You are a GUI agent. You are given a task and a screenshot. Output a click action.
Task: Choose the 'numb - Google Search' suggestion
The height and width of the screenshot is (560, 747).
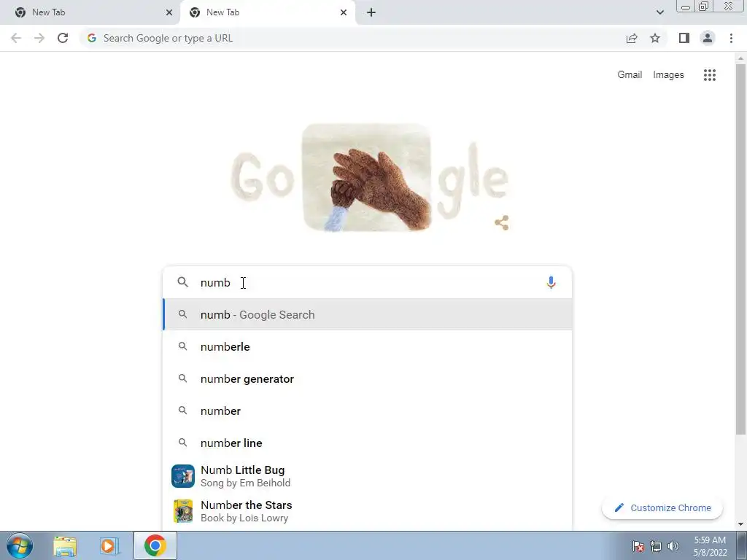coord(367,314)
